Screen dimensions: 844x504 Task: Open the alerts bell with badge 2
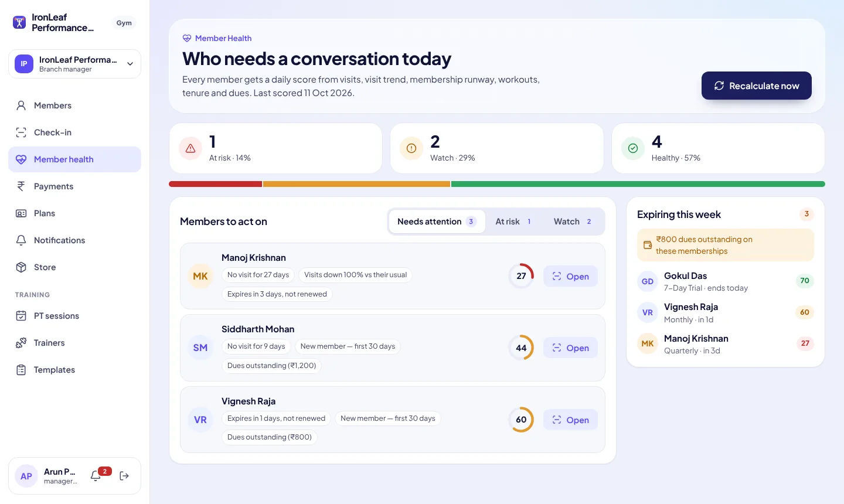96,476
